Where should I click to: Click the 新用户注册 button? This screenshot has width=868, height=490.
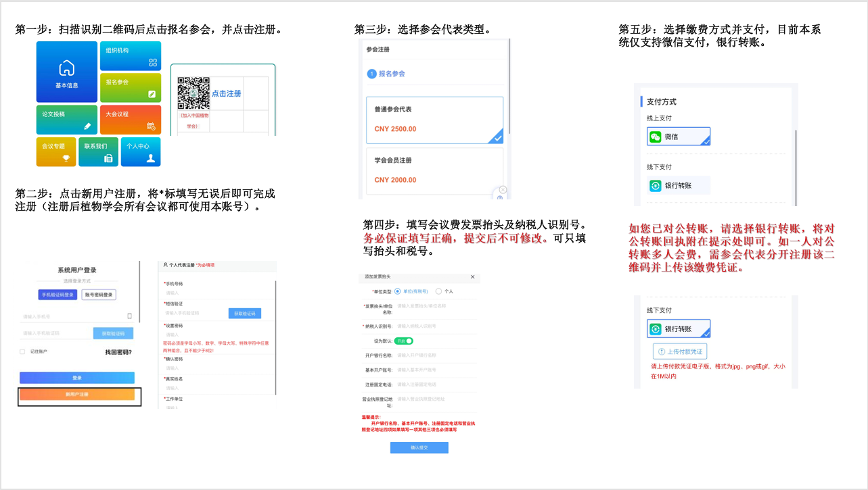click(x=77, y=394)
